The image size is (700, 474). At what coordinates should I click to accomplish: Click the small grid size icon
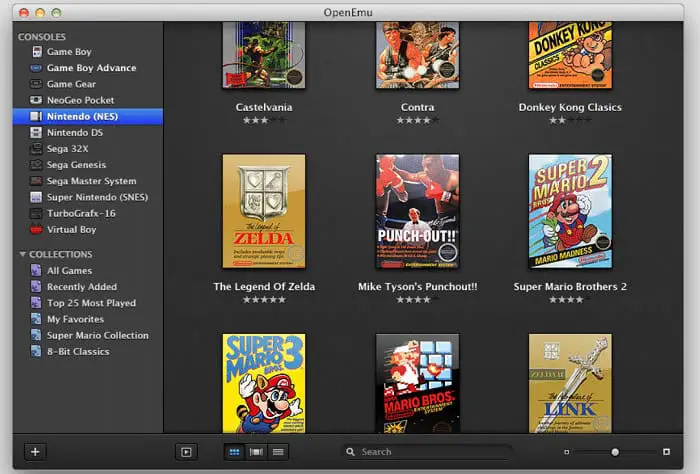567,452
